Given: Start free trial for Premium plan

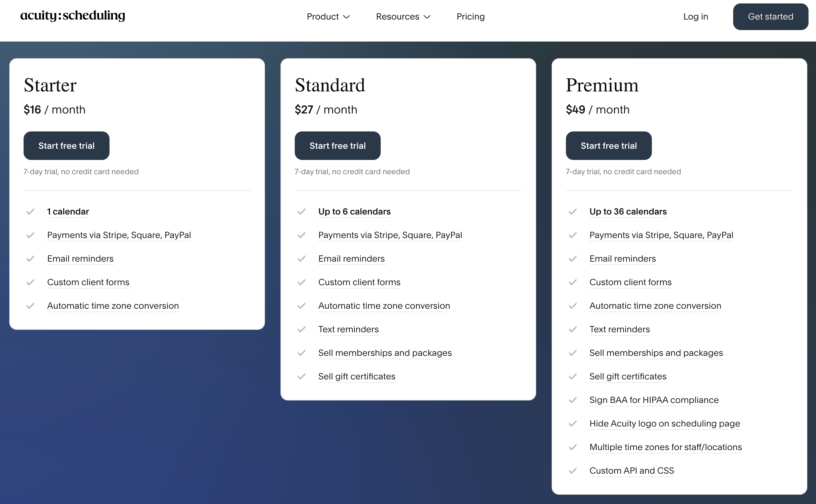Looking at the screenshot, I should [608, 146].
